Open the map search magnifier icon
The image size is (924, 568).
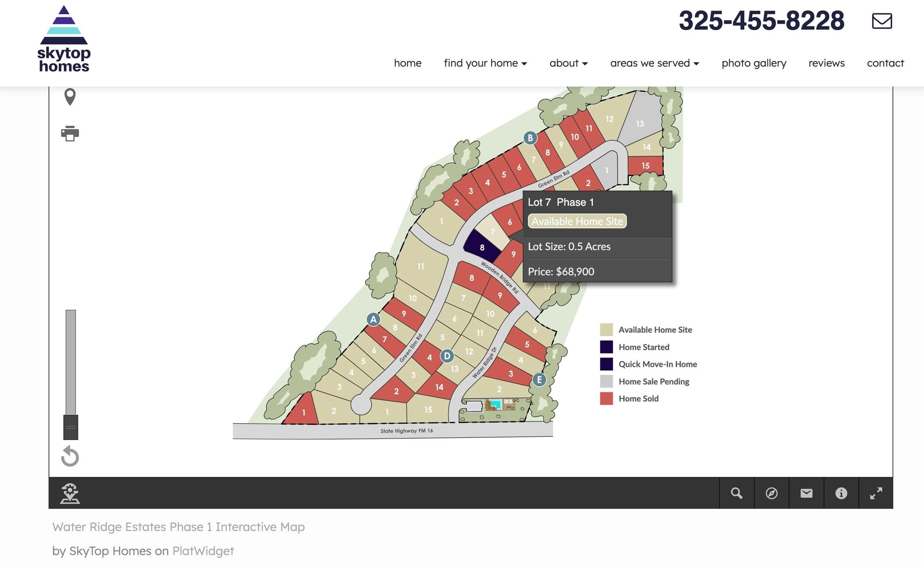click(737, 493)
